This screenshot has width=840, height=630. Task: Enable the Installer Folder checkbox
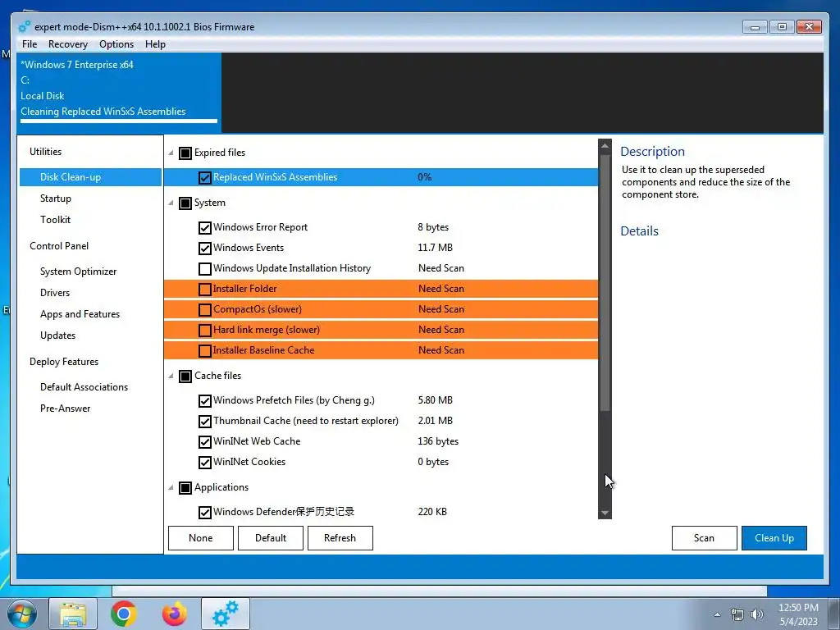point(204,290)
